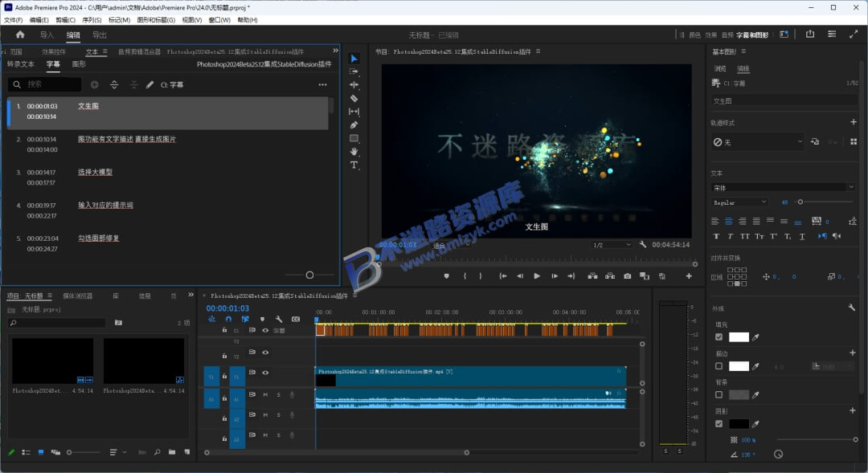Open Essential Graphics panel menu
This screenshot has width=868, height=473.
coord(743,51)
